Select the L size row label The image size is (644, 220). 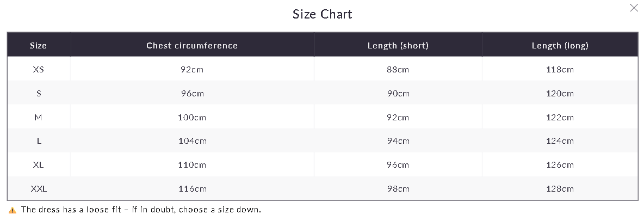click(39, 141)
